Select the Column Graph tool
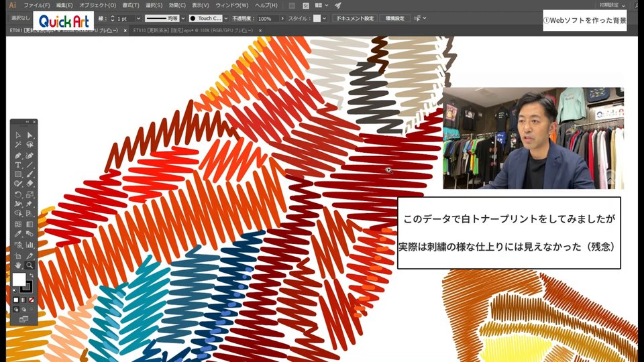Screen dimensions: 644x362 [30, 245]
